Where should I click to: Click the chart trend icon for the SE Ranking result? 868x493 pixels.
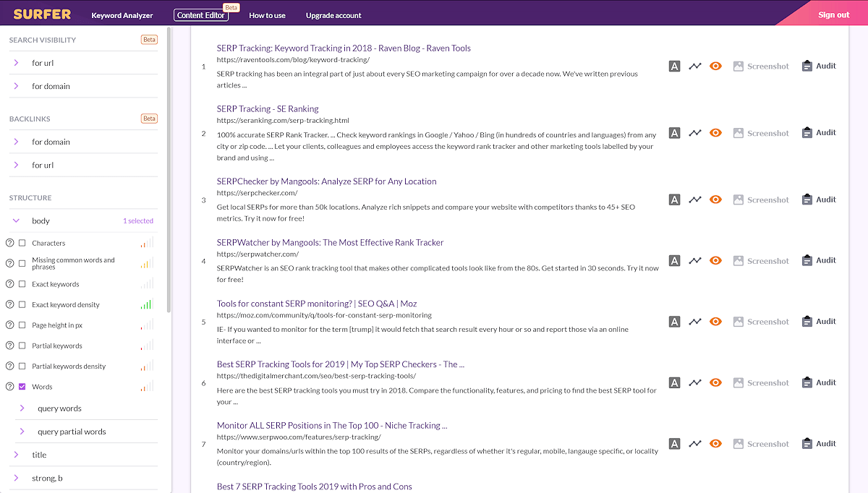tap(695, 132)
